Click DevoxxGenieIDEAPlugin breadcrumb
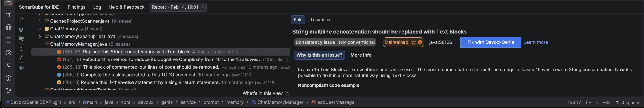 [x=36, y=102]
